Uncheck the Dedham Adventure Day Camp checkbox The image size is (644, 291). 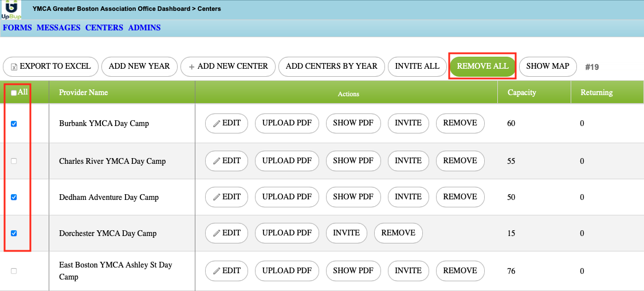pyautogui.click(x=14, y=198)
